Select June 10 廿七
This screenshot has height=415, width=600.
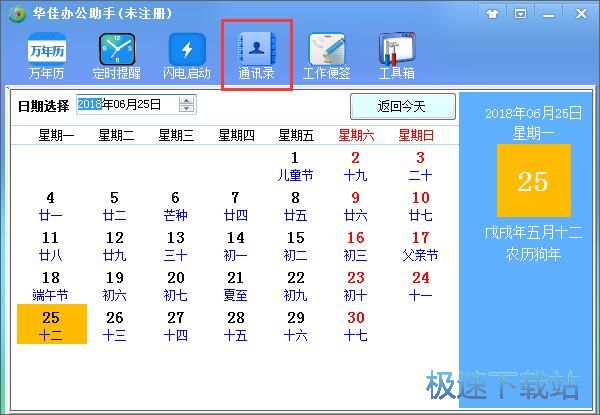coord(420,207)
